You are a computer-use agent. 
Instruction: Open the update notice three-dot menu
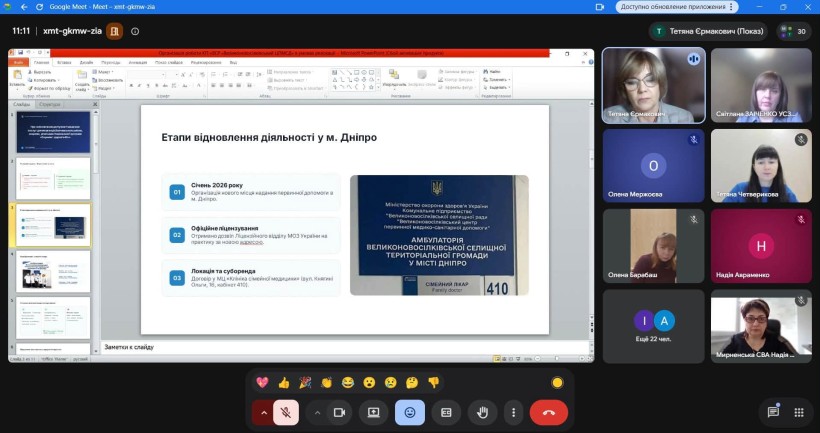pos(732,7)
